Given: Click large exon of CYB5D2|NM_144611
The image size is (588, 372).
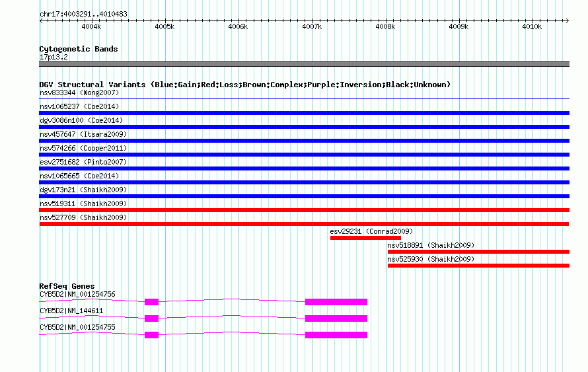Looking at the screenshot, I should pos(336,318).
